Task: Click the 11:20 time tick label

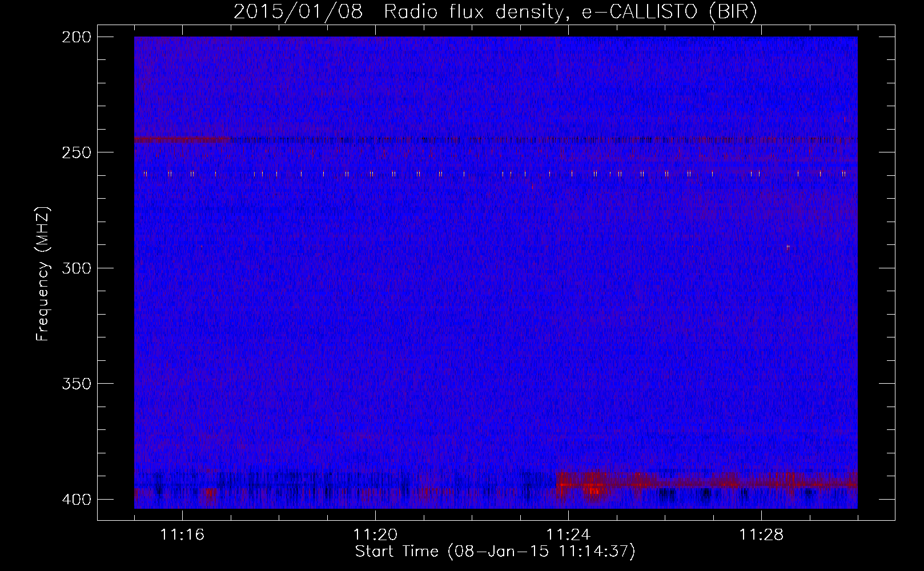Action: 375,535
